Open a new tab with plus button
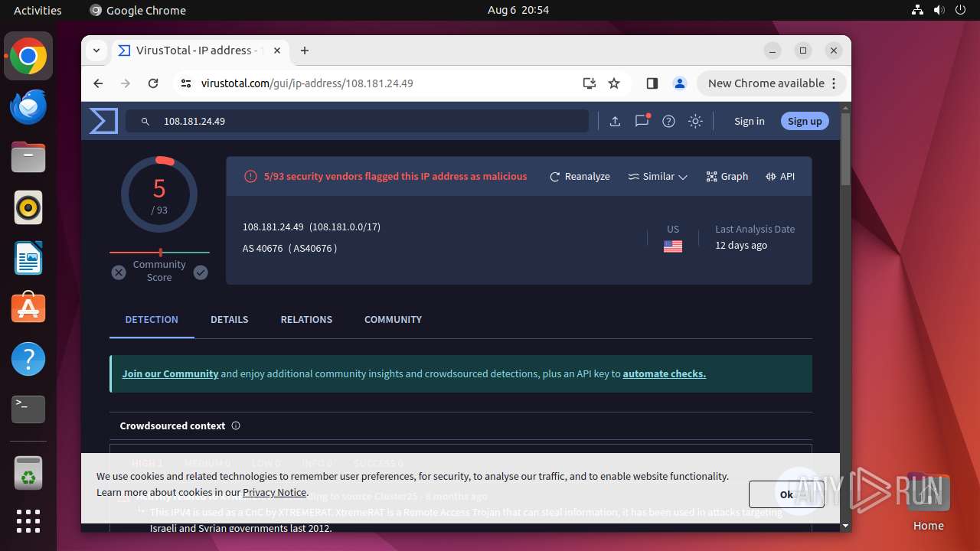This screenshot has width=980, height=551. (x=305, y=51)
